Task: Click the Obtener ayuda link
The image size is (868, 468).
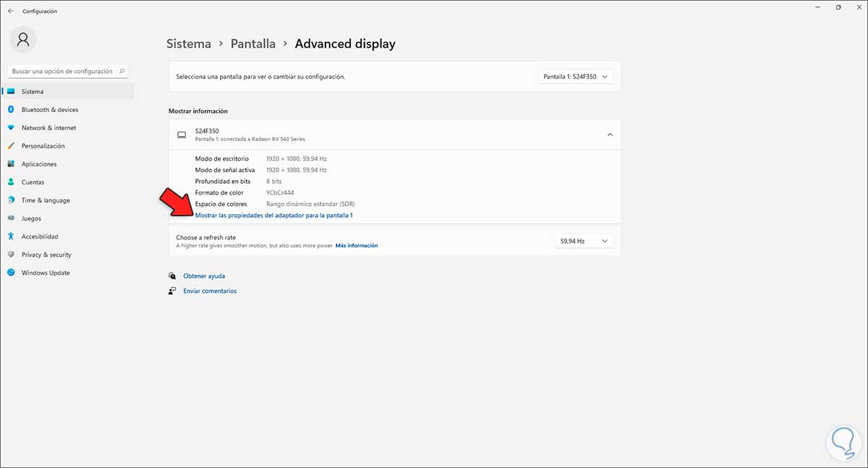Action: (204, 276)
